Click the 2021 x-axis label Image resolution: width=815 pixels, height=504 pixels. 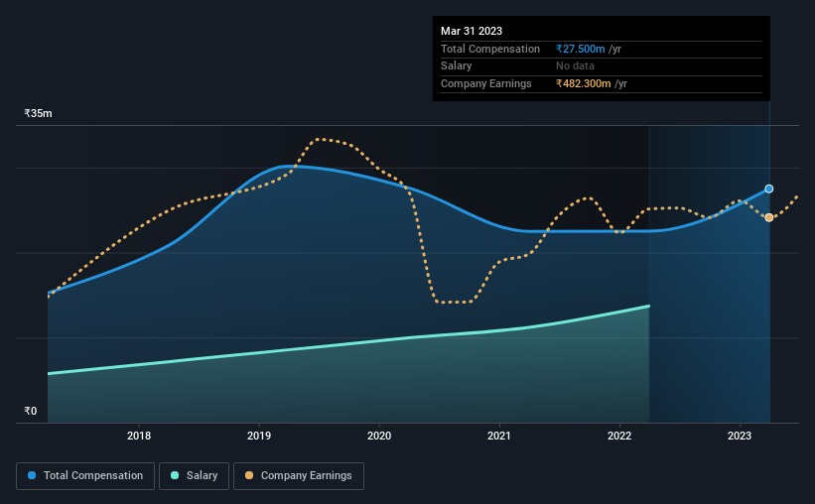point(499,436)
